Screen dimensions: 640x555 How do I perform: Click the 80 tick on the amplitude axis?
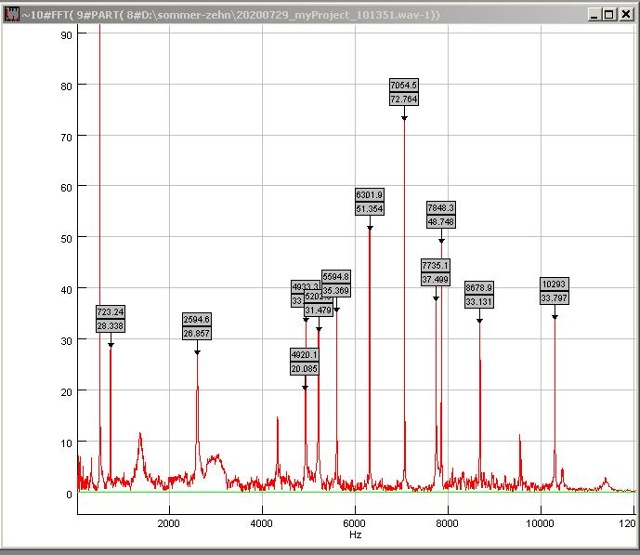coord(67,87)
